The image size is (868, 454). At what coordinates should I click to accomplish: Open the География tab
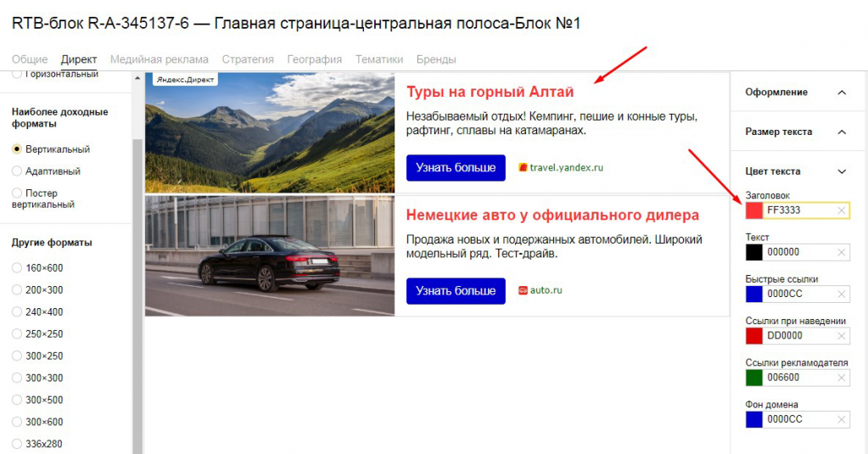(315, 59)
